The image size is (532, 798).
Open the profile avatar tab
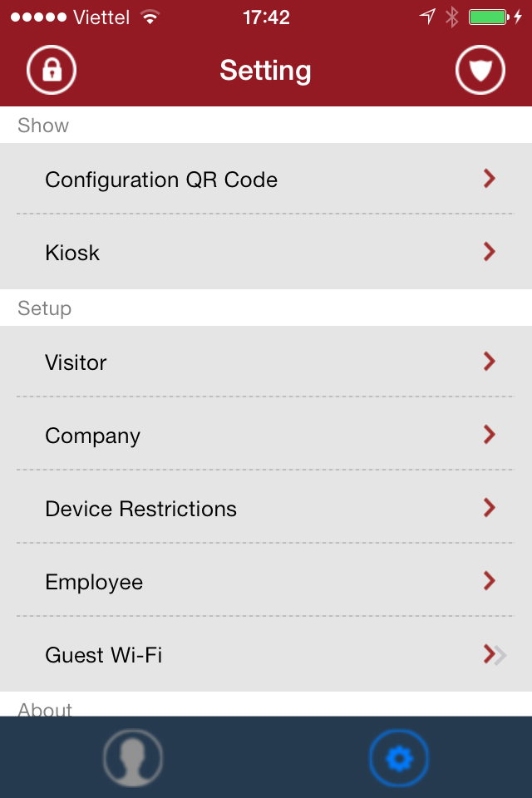[x=133, y=757]
